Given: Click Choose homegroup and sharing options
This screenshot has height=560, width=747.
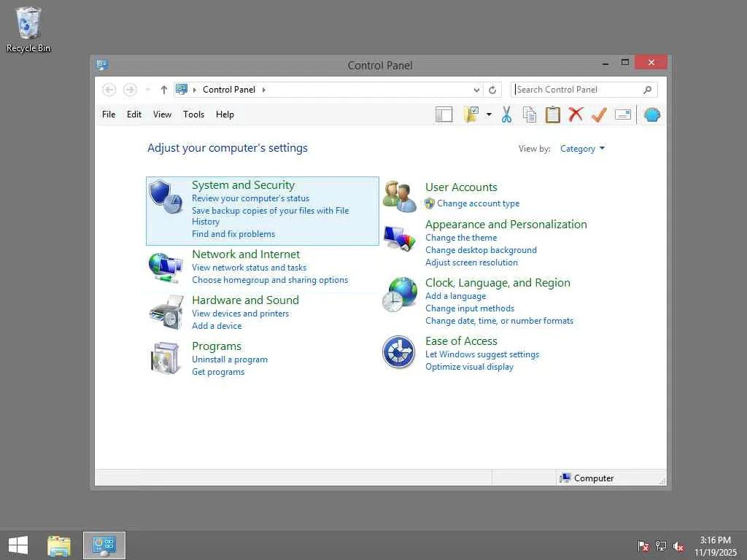Looking at the screenshot, I should coord(270,280).
